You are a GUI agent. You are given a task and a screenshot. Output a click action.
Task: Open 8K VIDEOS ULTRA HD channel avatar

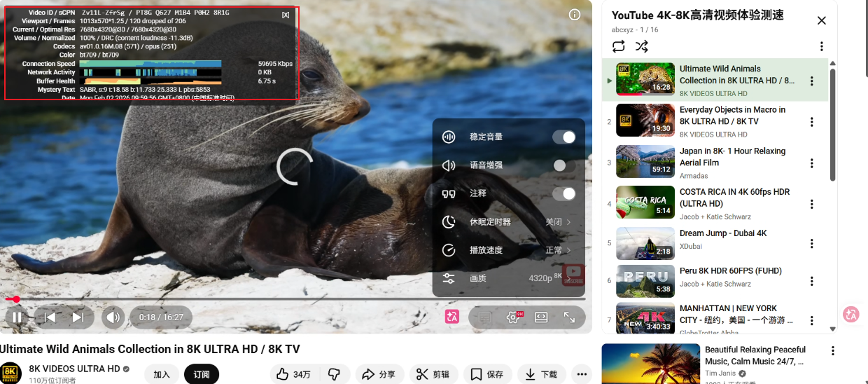click(10, 373)
